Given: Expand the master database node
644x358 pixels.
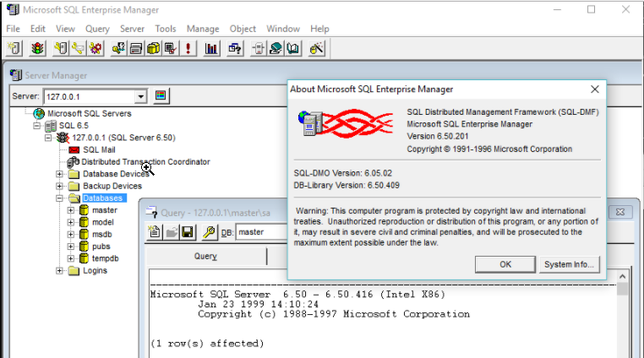Looking at the screenshot, I should pos(71,210).
